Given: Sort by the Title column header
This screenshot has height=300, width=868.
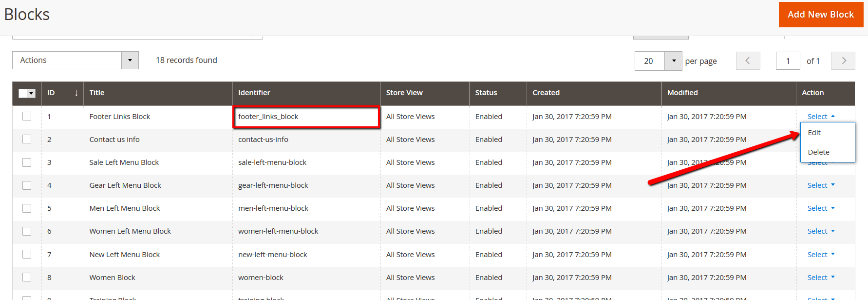Looking at the screenshot, I should coord(158,93).
